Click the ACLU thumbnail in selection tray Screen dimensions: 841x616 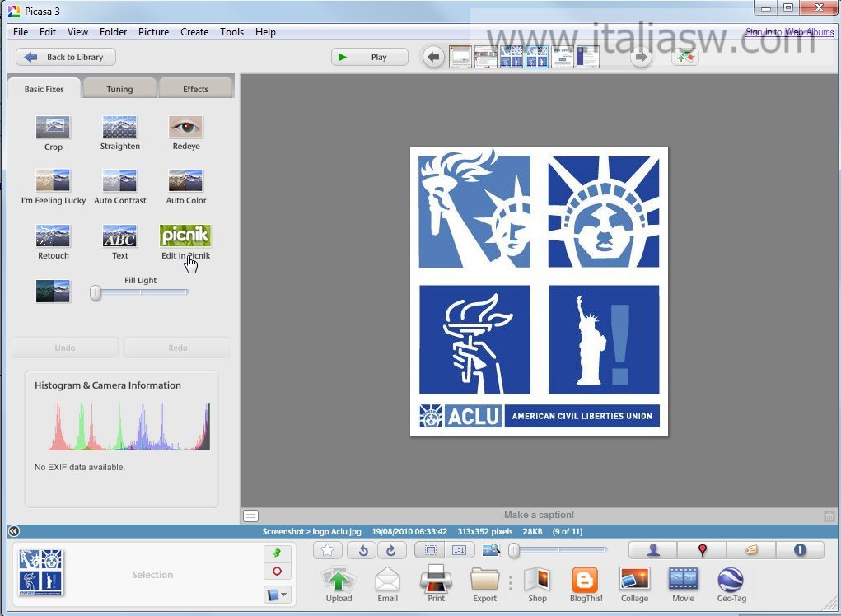coord(40,572)
